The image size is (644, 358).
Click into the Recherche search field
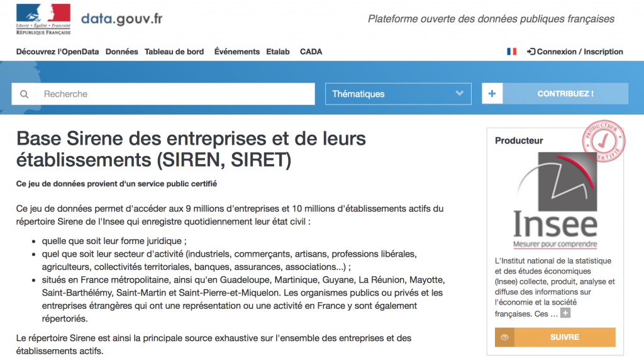tap(176, 94)
